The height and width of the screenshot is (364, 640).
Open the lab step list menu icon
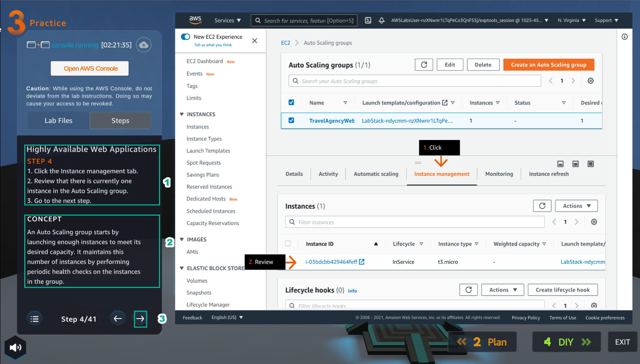[x=34, y=319]
